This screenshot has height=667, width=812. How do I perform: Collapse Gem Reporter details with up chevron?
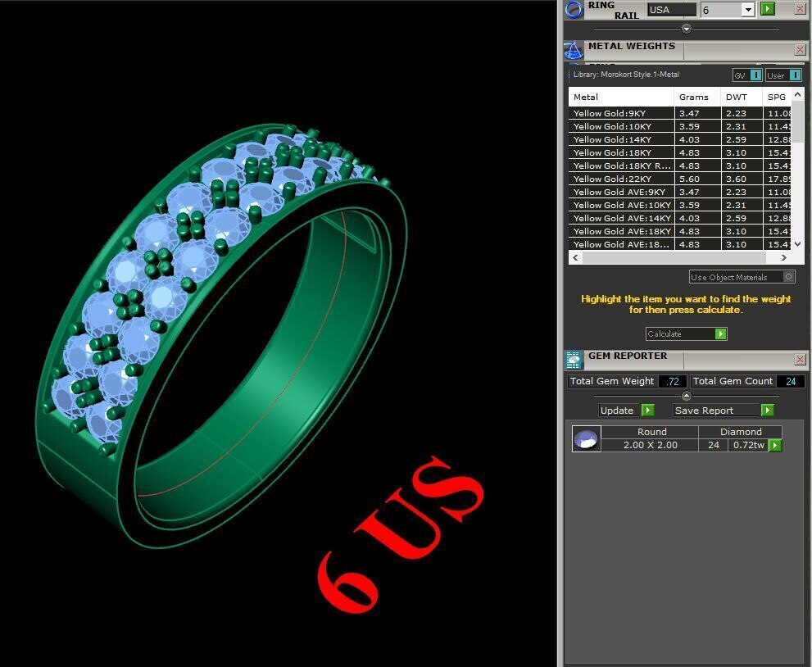[686, 396]
